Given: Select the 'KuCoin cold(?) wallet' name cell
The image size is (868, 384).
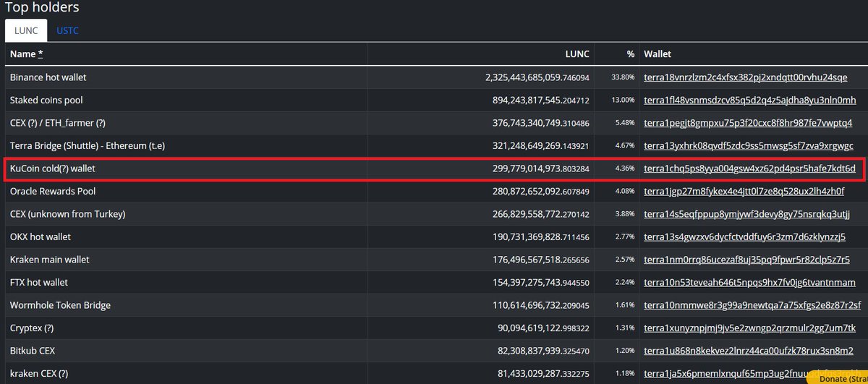Looking at the screenshot, I should [53, 168].
